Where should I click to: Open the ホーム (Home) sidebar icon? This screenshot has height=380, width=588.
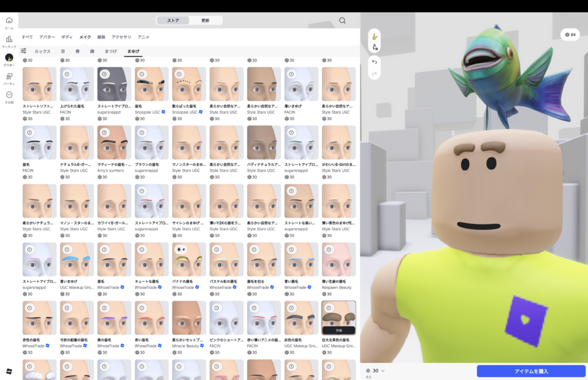tap(9, 22)
